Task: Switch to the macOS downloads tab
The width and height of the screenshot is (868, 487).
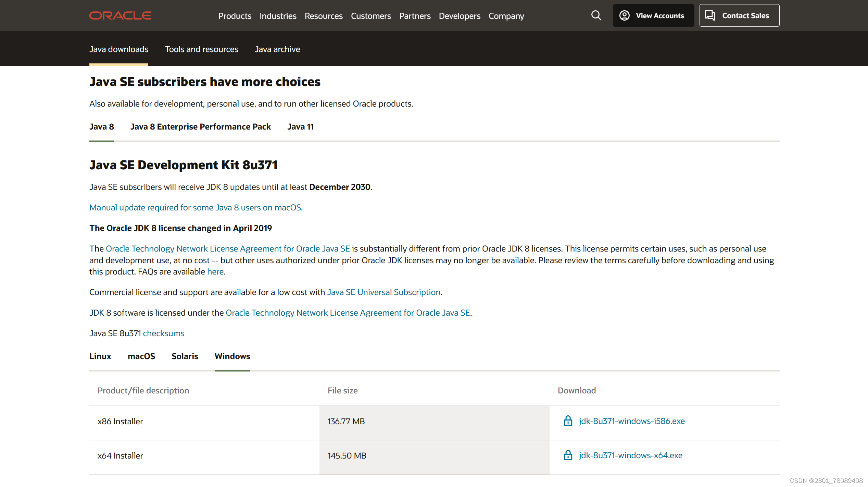Action: pyautogui.click(x=141, y=356)
